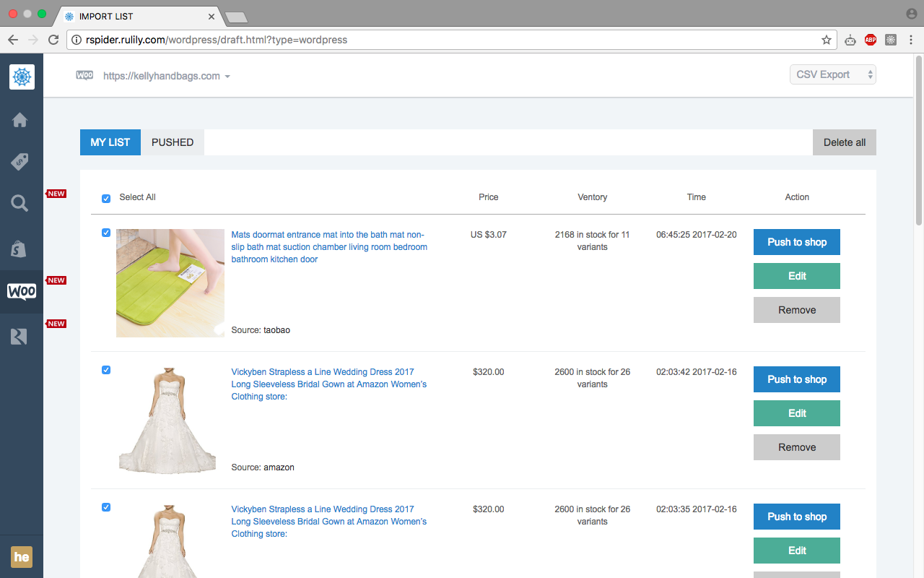Remove the doormat product
Viewport: 924px width, 578px height.
pos(797,310)
